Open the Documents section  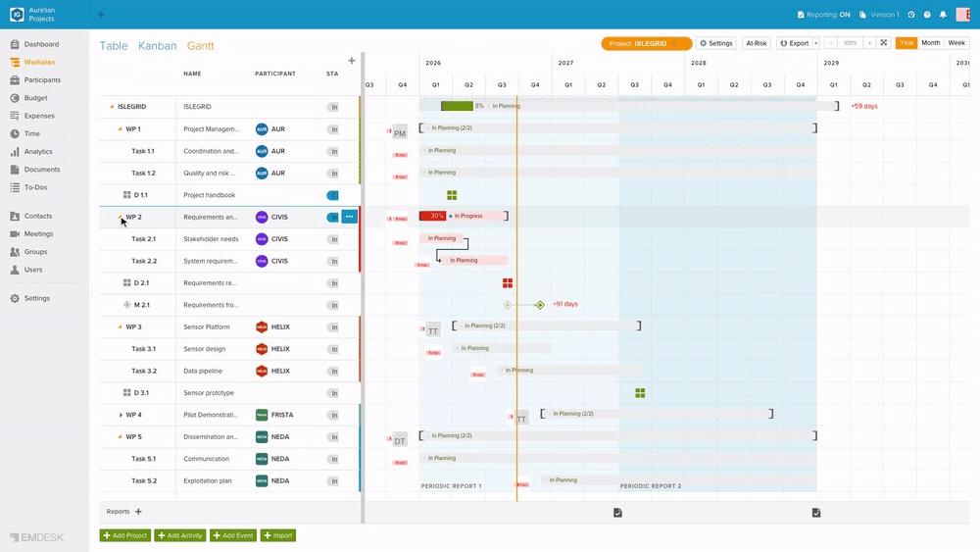coord(35,170)
